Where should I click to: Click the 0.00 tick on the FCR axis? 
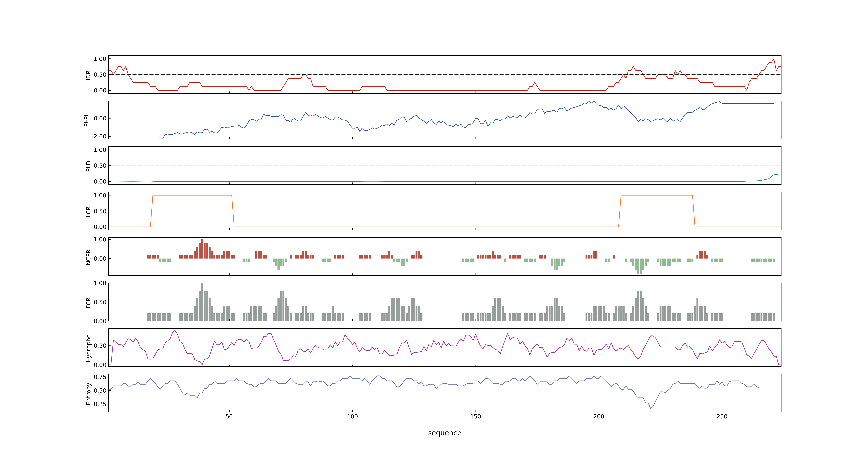pos(100,321)
